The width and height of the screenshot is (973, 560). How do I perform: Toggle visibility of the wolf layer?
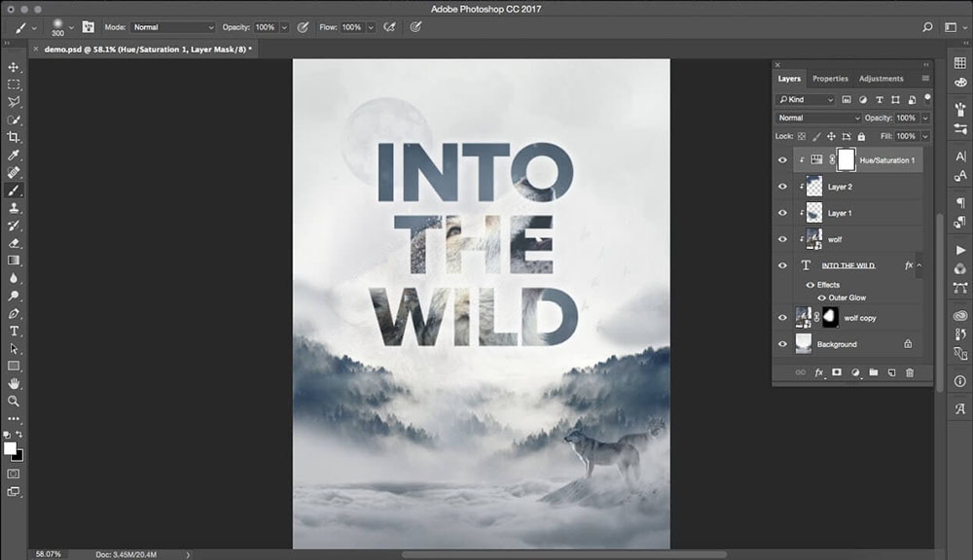click(781, 238)
